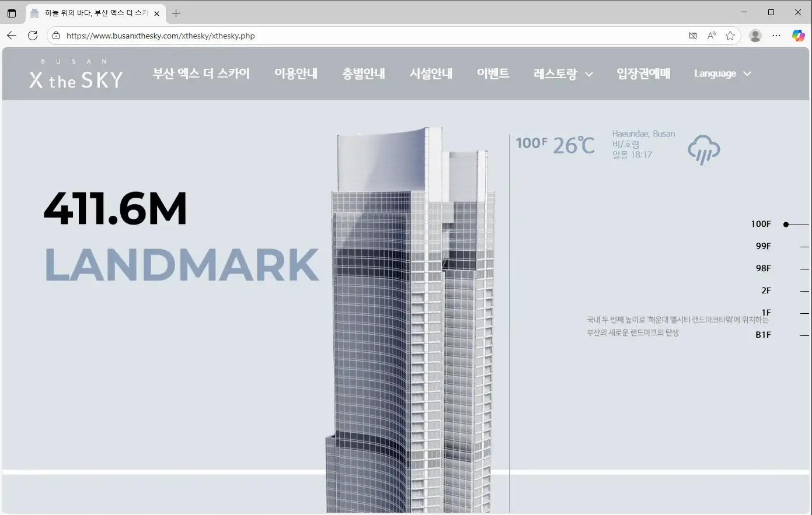Refresh the page with the reload icon

point(33,36)
